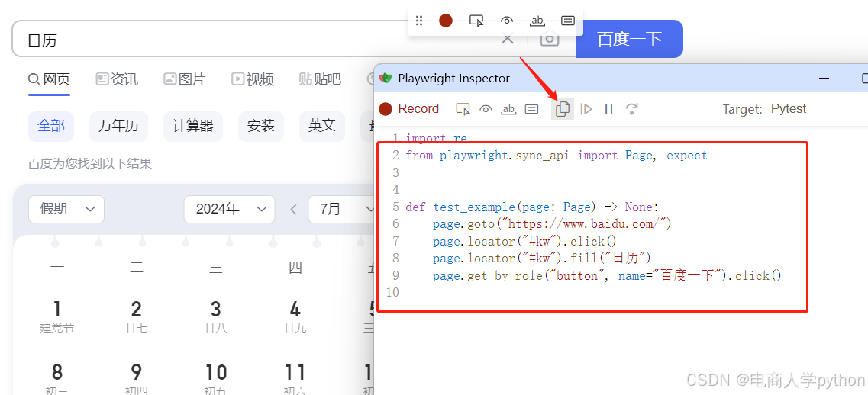Click the 百度一下 search button
The width and height of the screenshot is (868, 395).
629,39
